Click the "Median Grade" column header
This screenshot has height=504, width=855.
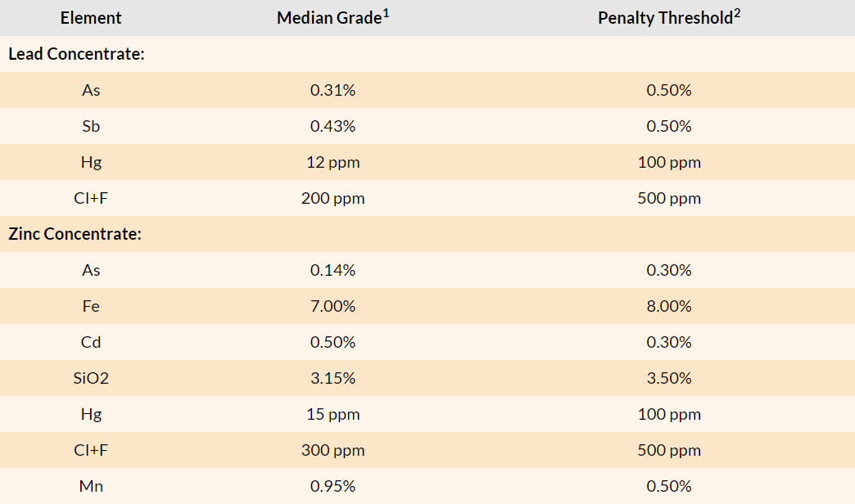[328, 18]
